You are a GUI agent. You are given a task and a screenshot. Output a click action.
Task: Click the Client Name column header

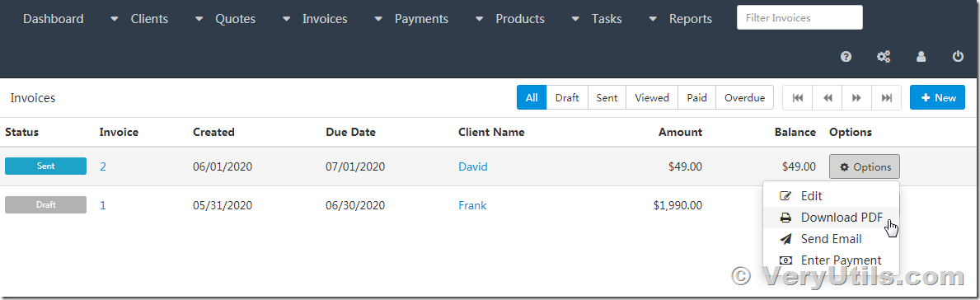(491, 132)
